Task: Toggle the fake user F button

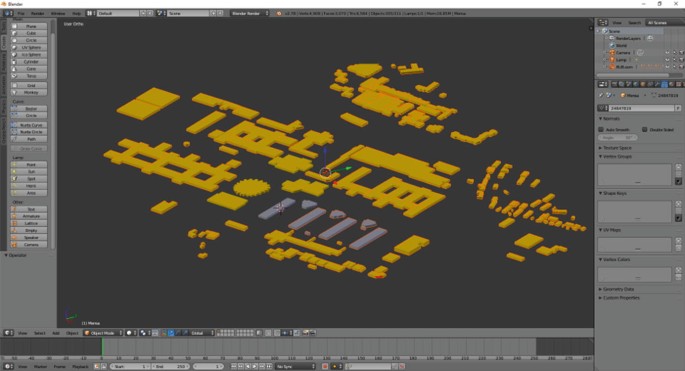Action: (678, 108)
